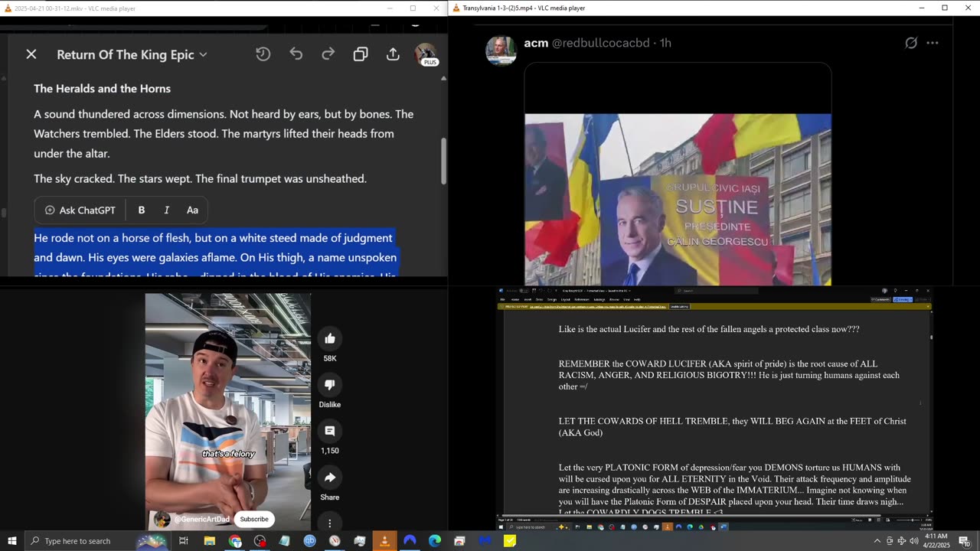This screenshot has width=980, height=551.
Task: Copy the canvas contents
Action: [361, 54]
